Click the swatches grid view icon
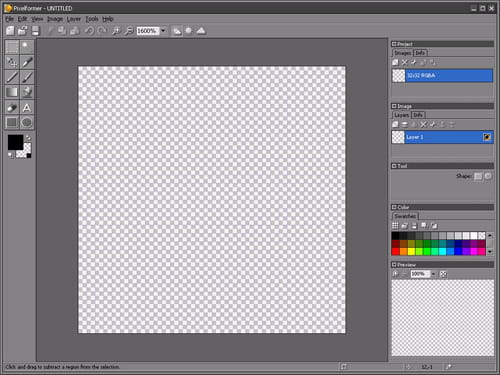Screen dimensions: 500x375 [x=395, y=226]
